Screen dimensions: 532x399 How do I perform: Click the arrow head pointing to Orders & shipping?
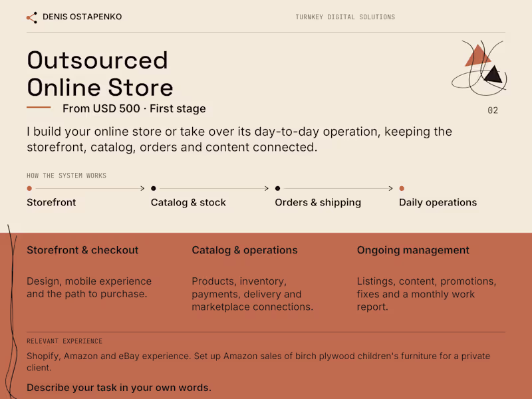(267, 188)
